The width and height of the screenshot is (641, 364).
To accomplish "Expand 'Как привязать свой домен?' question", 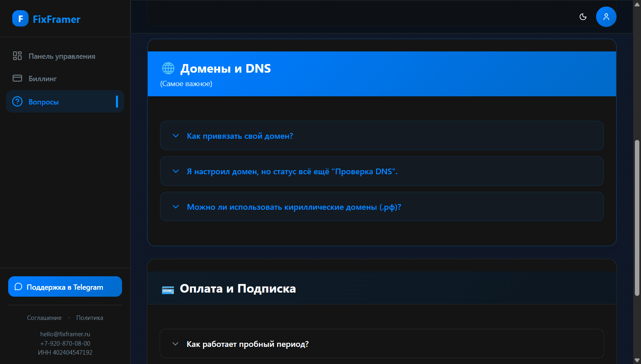I will point(240,136).
